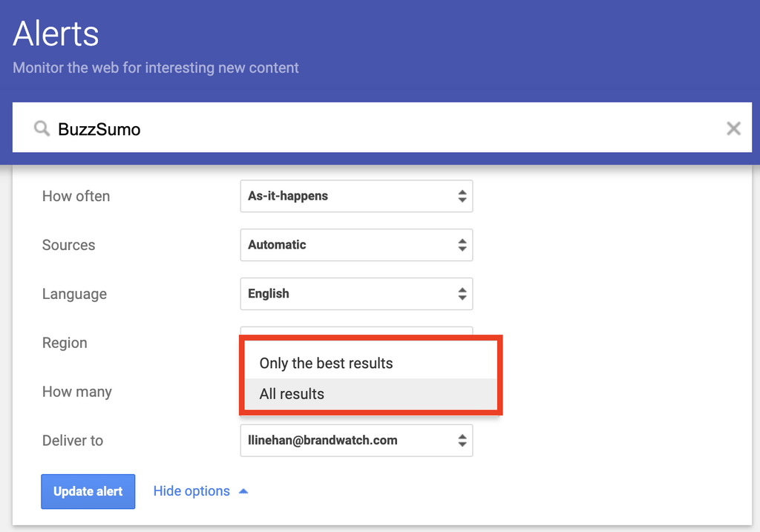760x532 pixels.
Task: Click the up-down arrows on the English dropdown
Action: coord(462,294)
